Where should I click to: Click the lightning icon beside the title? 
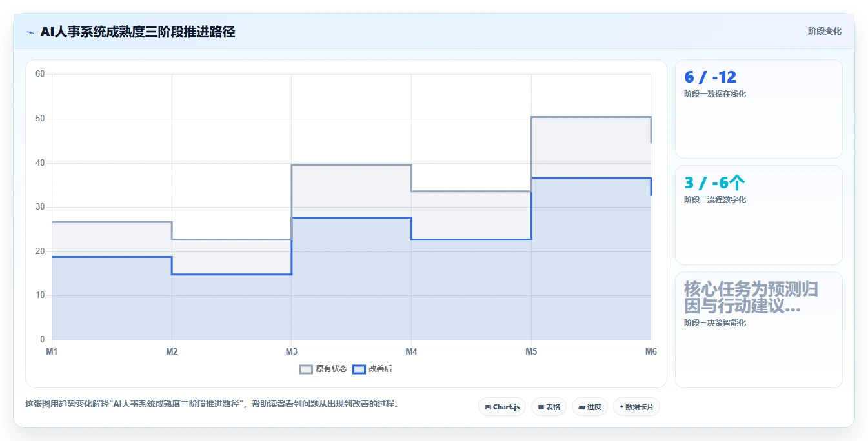30,32
